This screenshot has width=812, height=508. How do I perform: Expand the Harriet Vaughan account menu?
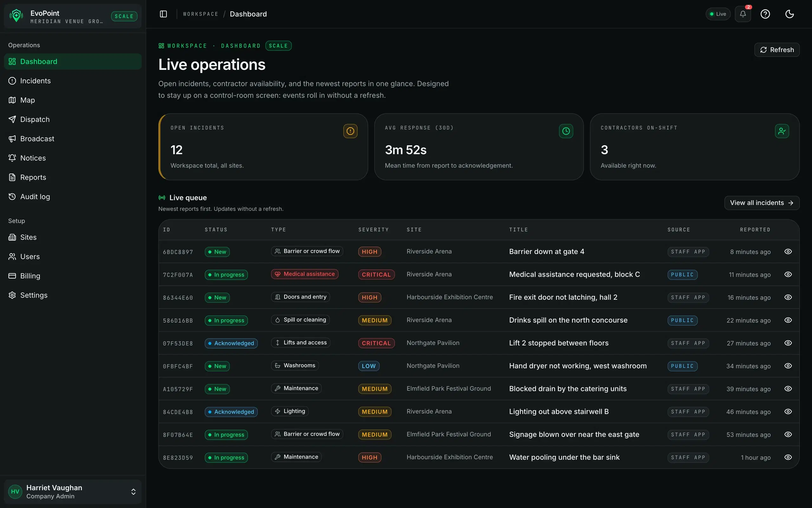(73, 491)
